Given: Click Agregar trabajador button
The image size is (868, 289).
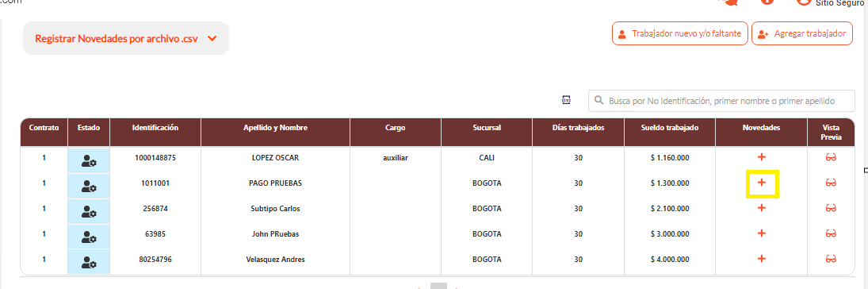Looking at the screenshot, I should point(802,34).
